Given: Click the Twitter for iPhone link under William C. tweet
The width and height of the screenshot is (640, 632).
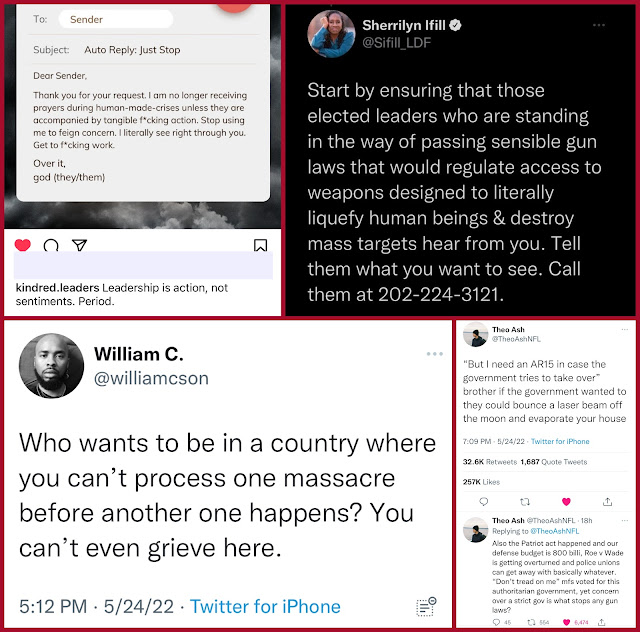Looking at the screenshot, I should coord(265,606).
